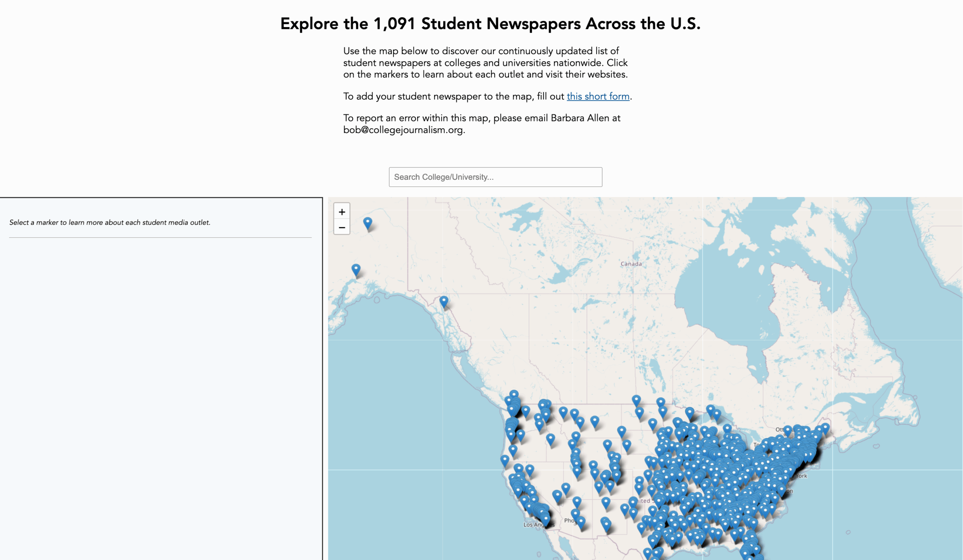Focus the Search College/University field
963x560 pixels.
pyautogui.click(x=495, y=177)
